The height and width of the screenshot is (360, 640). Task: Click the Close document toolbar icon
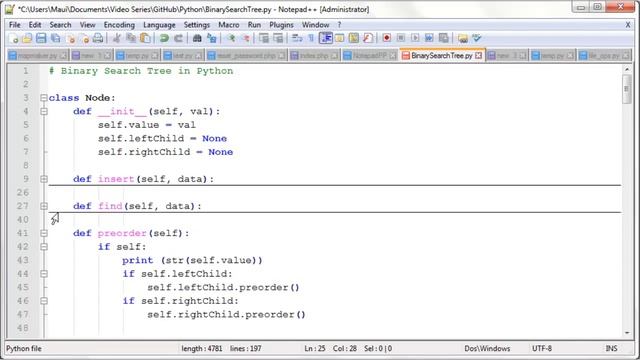coord(71,38)
